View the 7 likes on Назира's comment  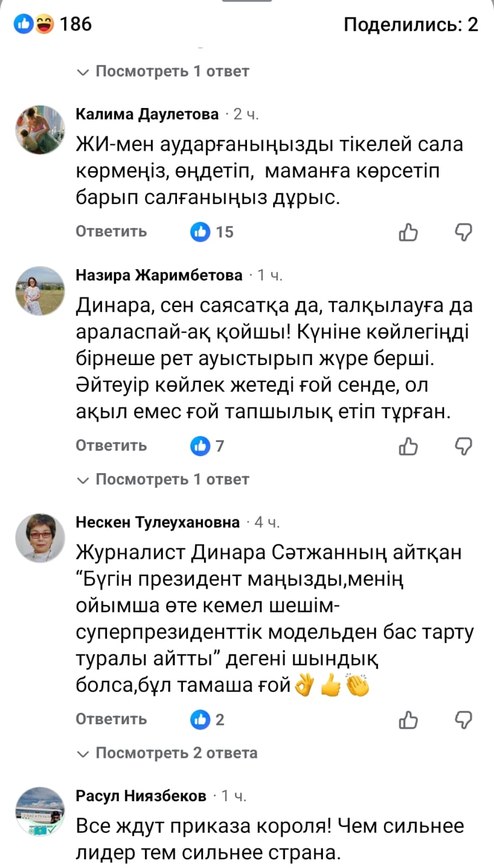pos(207,446)
